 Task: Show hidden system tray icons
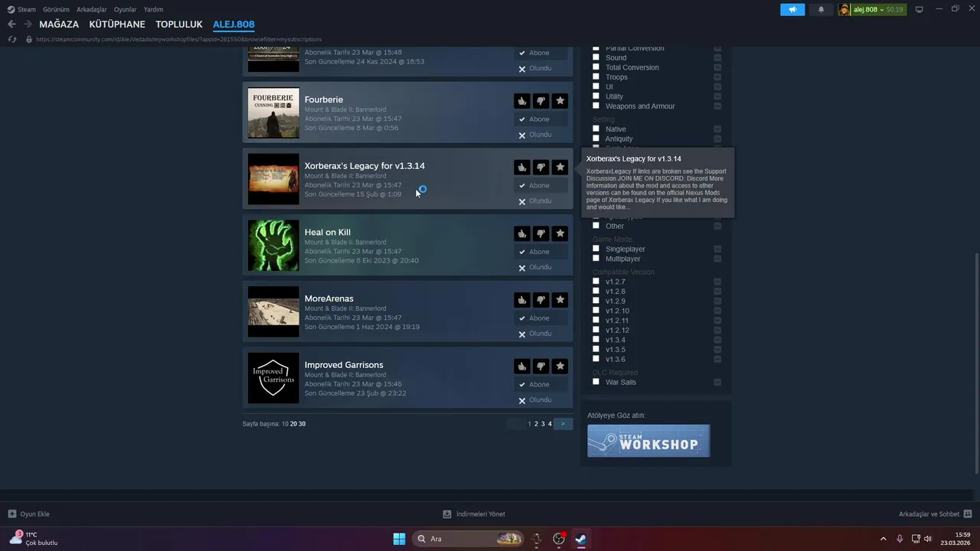click(x=883, y=539)
